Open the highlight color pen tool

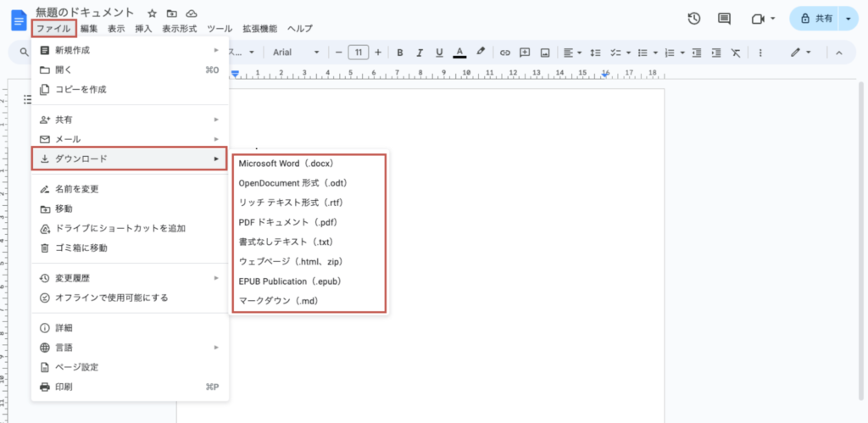pyautogui.click(x=481, y=53)
